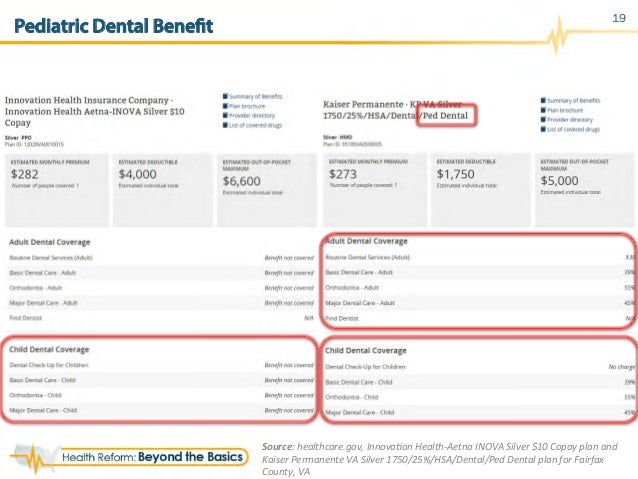Viewport: 638px width, 479px height.
Task: Click icon beside Innovation Health Summary of Benefits
Action: (x=225, y=96)
